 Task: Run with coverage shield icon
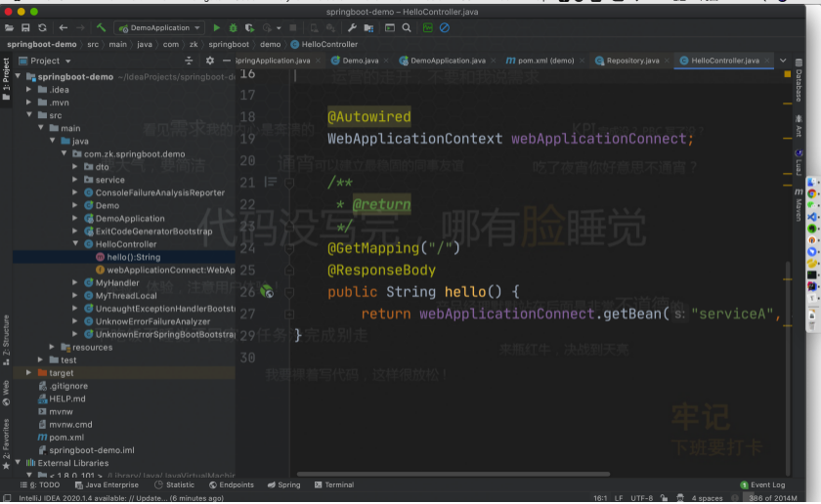coord(250,27)
